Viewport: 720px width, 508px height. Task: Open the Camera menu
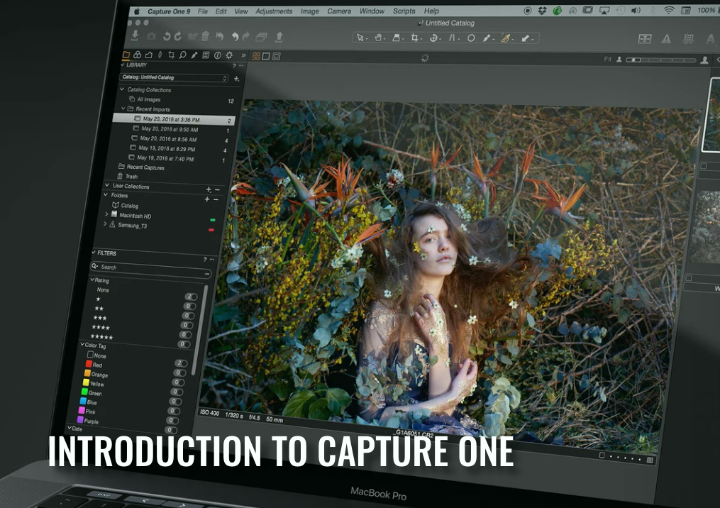click(339, 11)
